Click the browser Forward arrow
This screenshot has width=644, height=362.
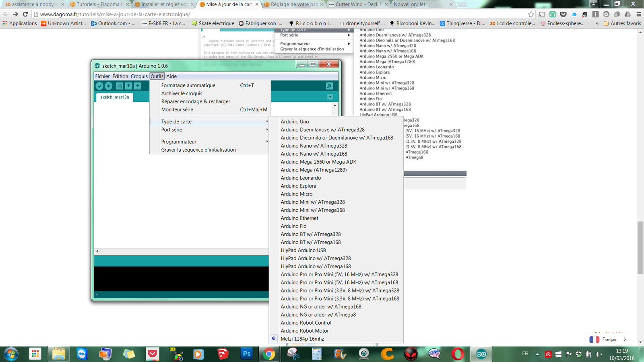tap(15, 14)
